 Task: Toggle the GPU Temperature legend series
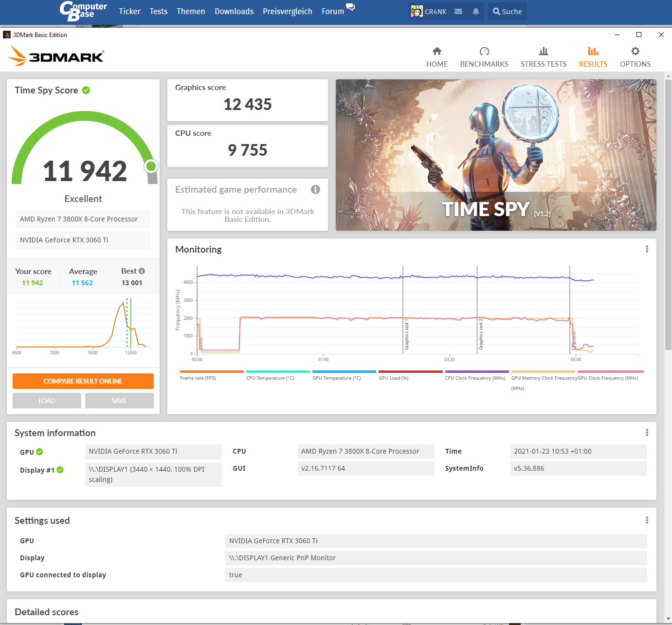(x=344, y=375)
